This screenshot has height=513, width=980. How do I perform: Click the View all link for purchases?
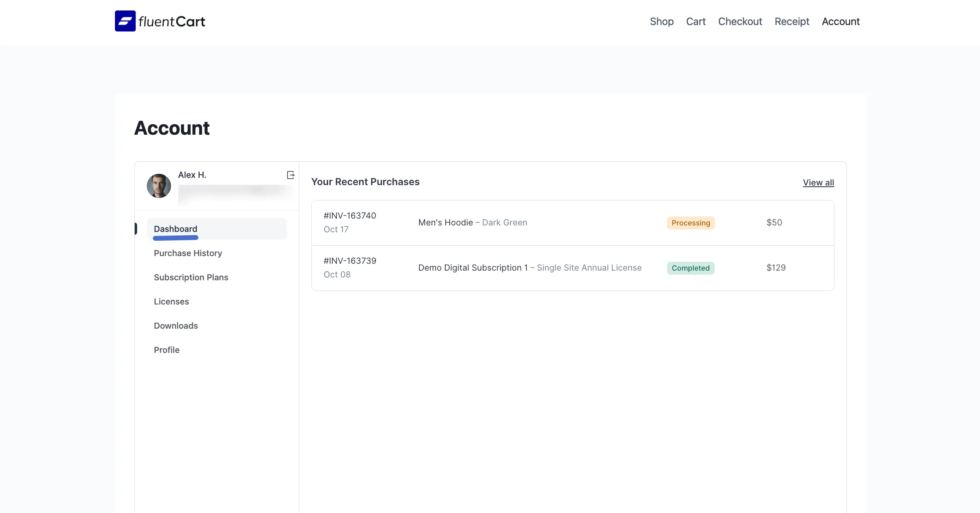pos(818,182)
